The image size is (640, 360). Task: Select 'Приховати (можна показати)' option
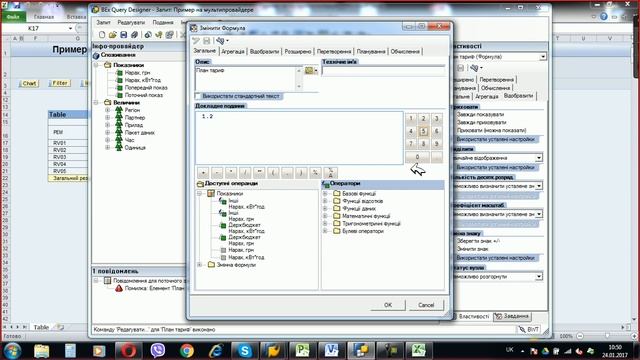pyautogui.click(x=491, y=130)
